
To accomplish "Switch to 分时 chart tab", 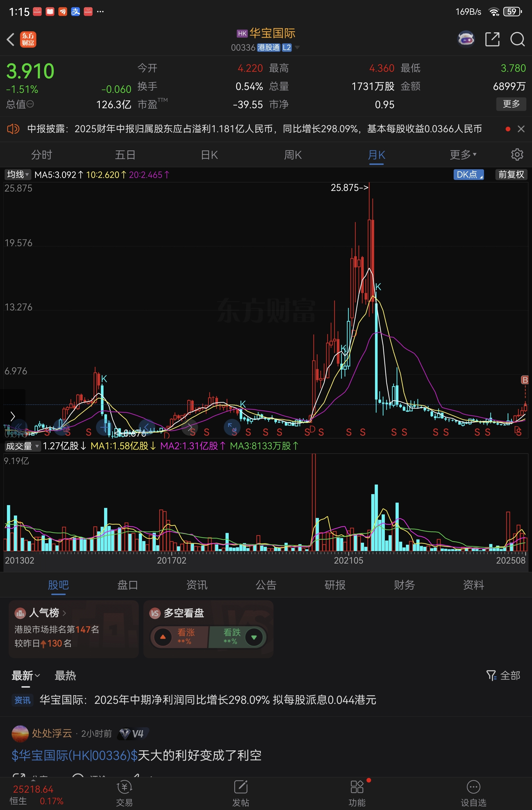I will coord(42,155).
